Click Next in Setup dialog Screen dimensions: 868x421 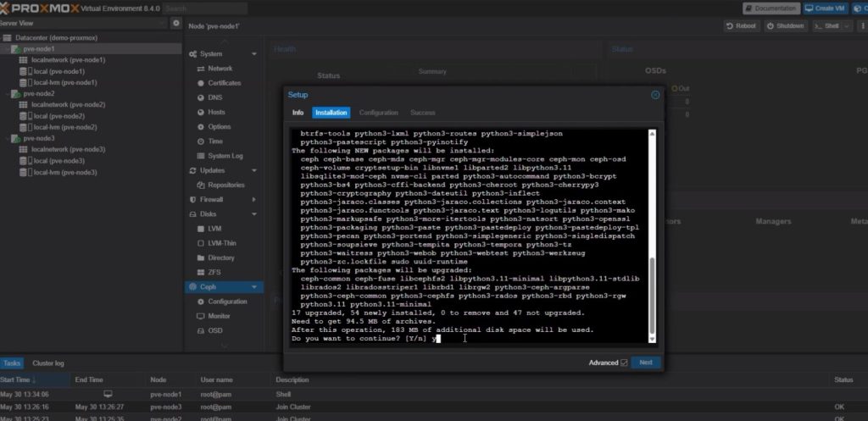(x=645, y=363)
